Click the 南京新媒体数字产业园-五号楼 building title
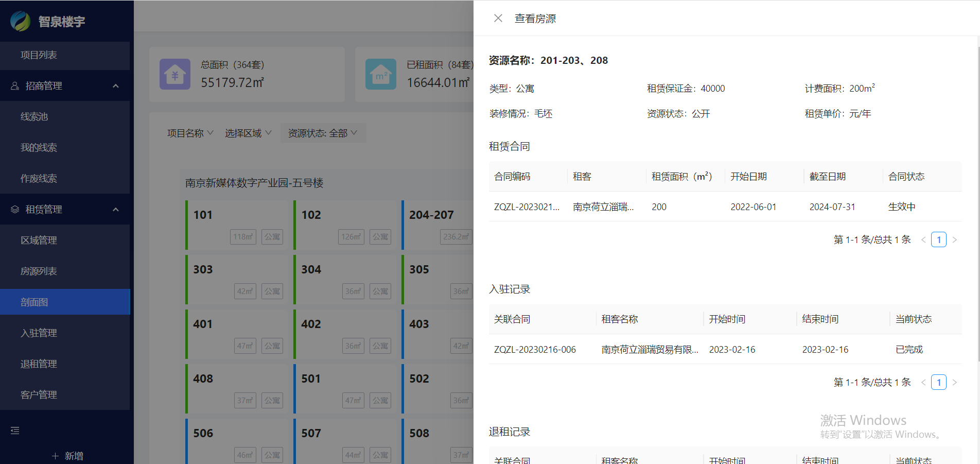Viewport: 980px width, 464px height. (x=254, y=183)
